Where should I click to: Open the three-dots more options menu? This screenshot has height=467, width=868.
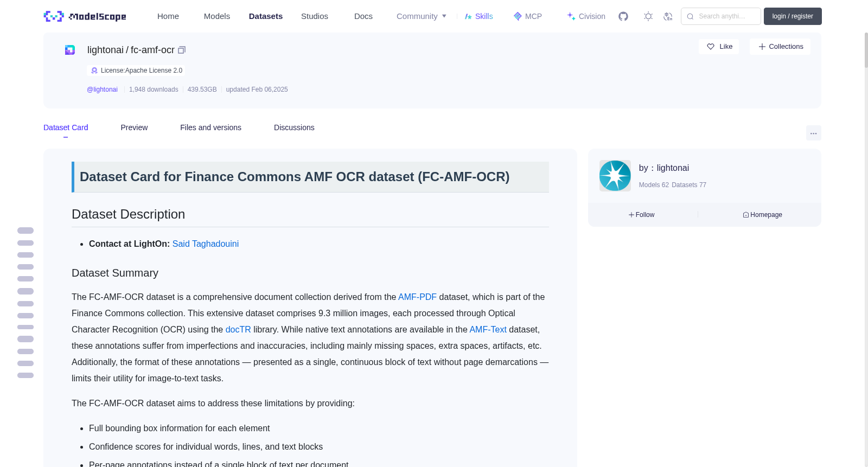coord(814,133)
